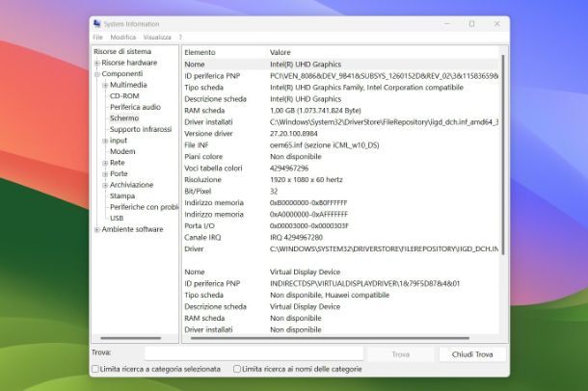Select Risorse hardware in the tree
The width and height of the screenshot is (588, 391).
coord(129,63)
